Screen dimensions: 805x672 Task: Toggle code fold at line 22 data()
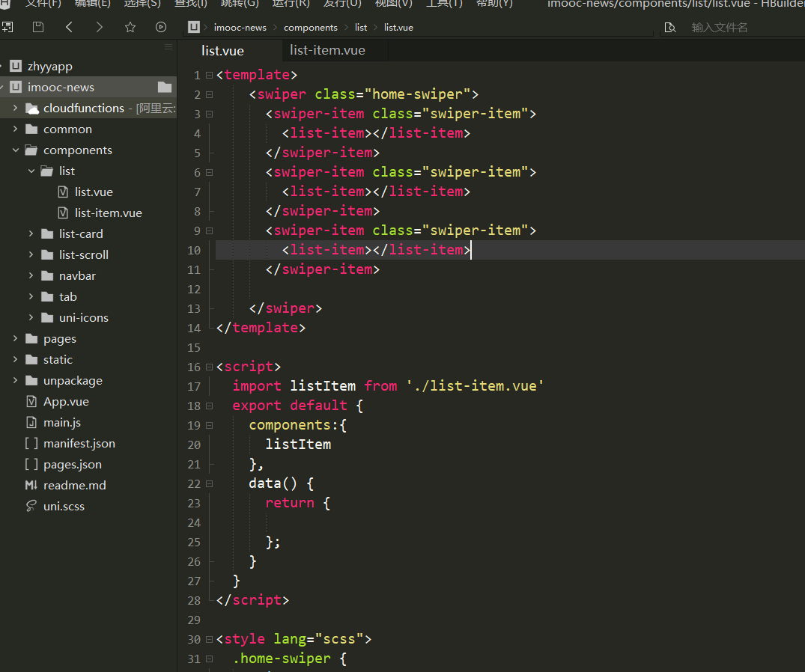pos(210,484)
